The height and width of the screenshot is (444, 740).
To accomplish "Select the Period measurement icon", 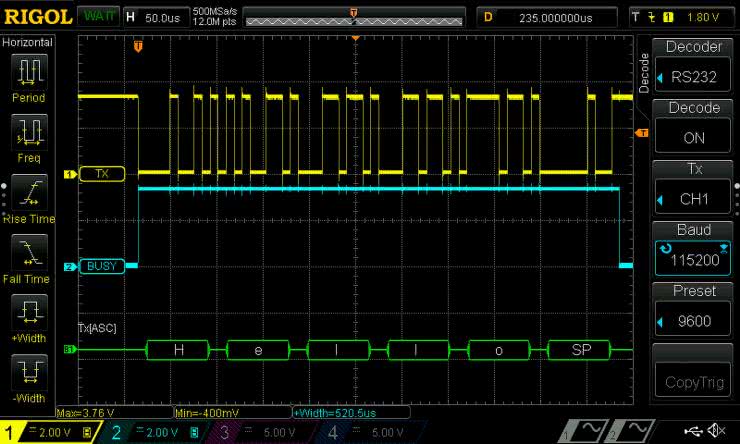I will [29, 71].
